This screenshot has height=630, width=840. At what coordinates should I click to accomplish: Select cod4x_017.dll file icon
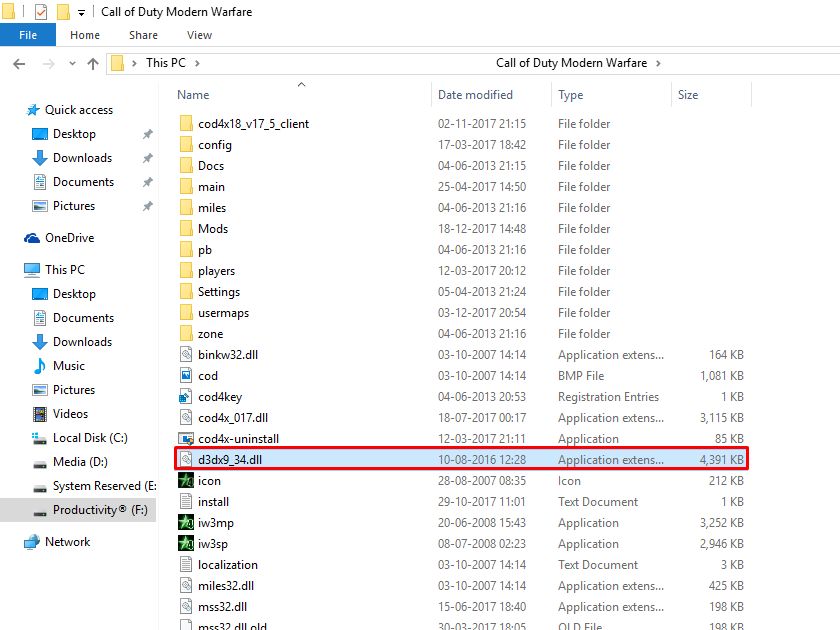[186, 418]
